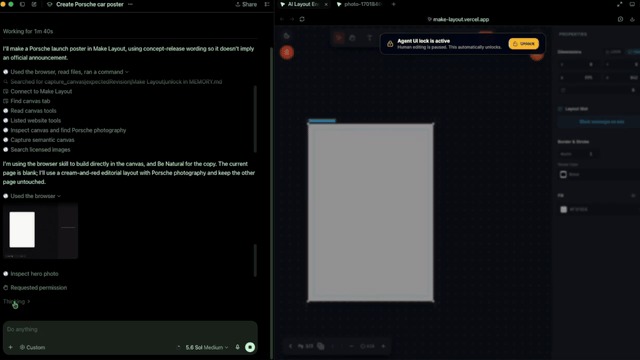Click the warning lock icon in the banner
Screen dimensions: 640x360
click(x=390, y=44)
